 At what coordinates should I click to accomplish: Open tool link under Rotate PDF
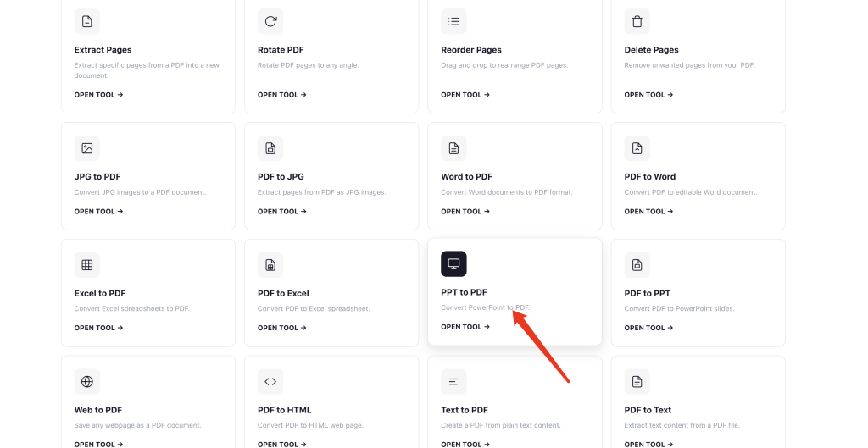pyautogui.click(x=281, y=95)
